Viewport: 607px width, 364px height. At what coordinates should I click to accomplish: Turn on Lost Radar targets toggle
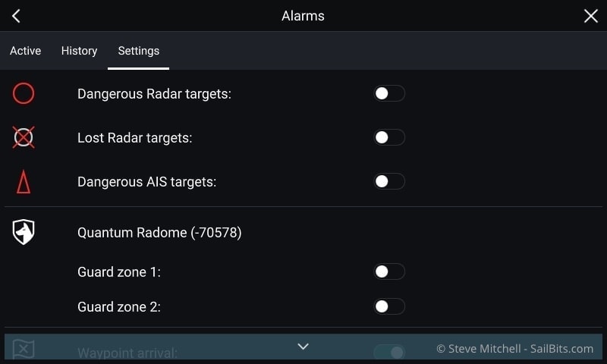pos(389,137)
